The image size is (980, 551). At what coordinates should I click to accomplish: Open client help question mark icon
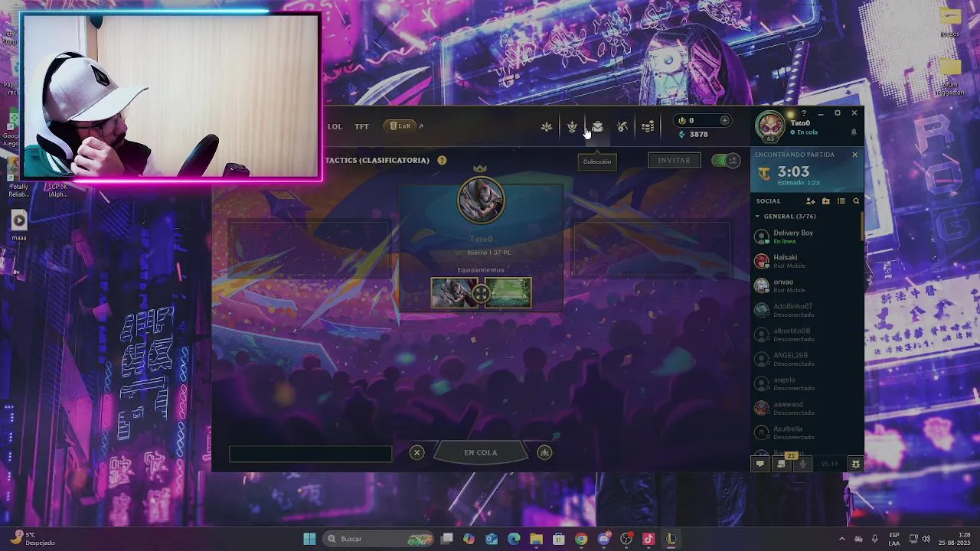click(804, 113)
